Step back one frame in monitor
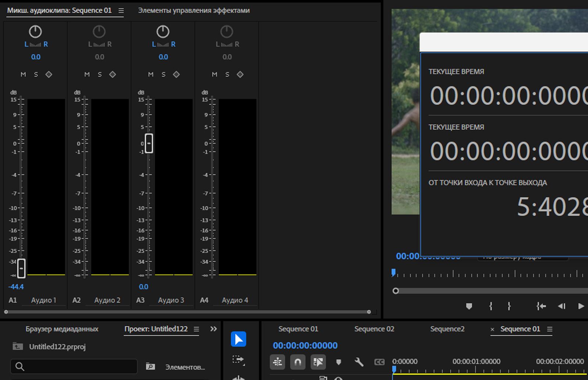The width and height of the screenshot is (588, 380). point(562,306)
